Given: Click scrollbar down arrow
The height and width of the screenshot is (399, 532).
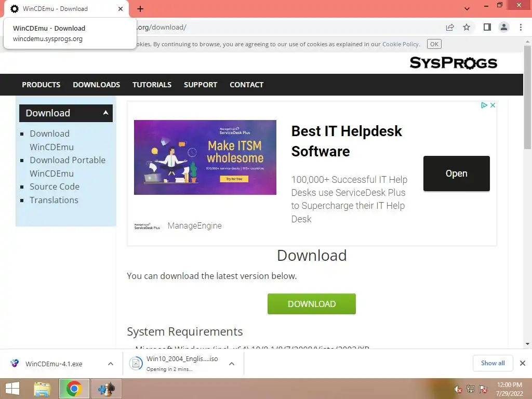Looking at the screenshot, I should click(527, 344).
